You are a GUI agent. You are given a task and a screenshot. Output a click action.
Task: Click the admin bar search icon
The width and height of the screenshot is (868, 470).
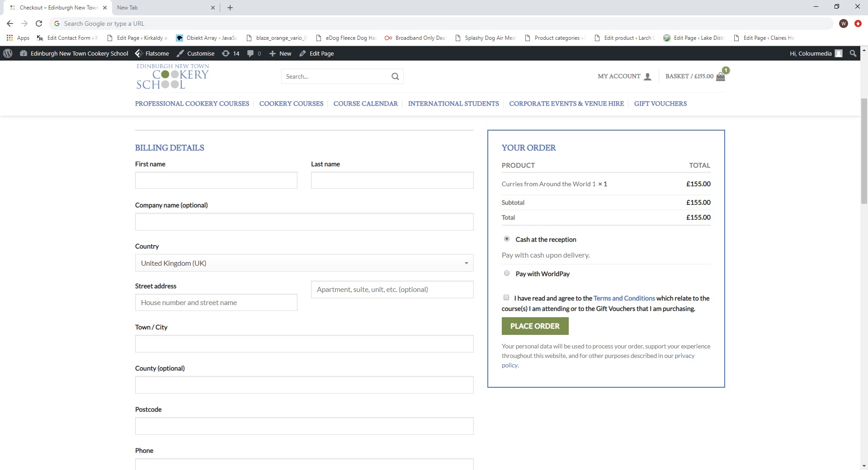[853, 53]
